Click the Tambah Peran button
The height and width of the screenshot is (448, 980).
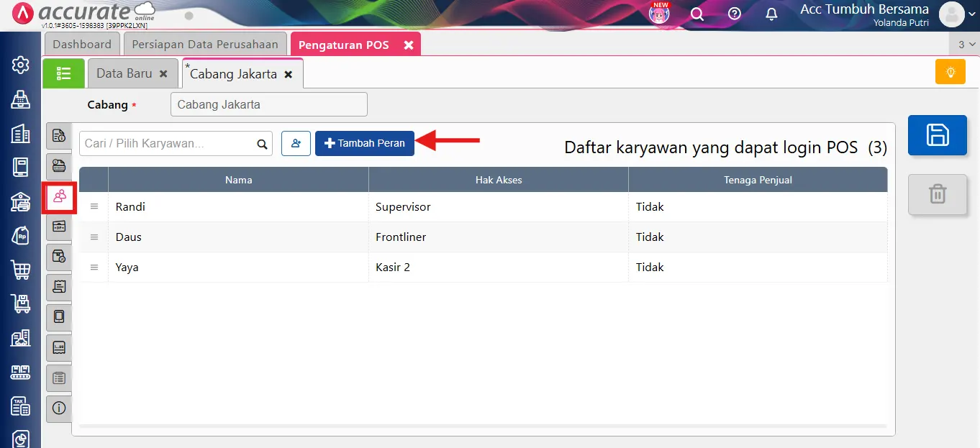pos(364,143)
